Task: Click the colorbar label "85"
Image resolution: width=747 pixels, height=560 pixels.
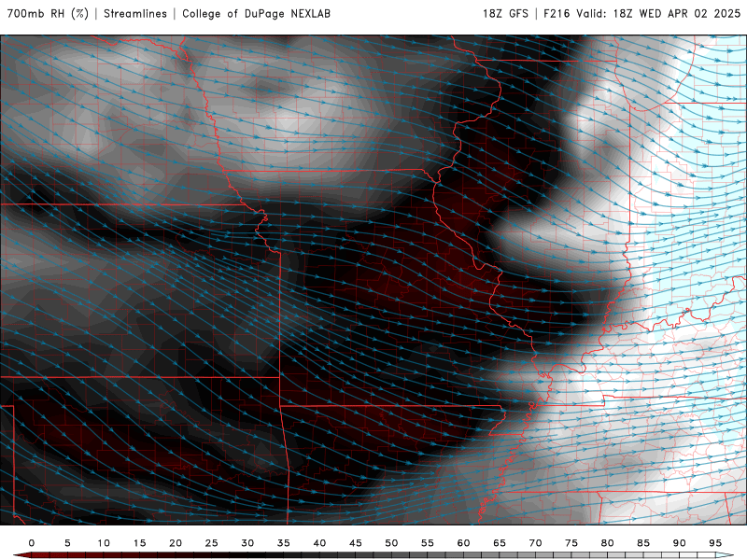Action: pyautogui.click(x=643, y=543)
